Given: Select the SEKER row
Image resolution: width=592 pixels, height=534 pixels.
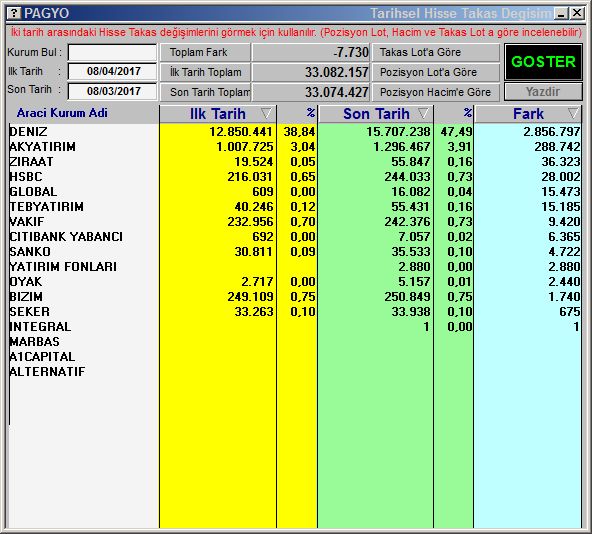Looking at the screenshot, I should [x=295, y=312].
